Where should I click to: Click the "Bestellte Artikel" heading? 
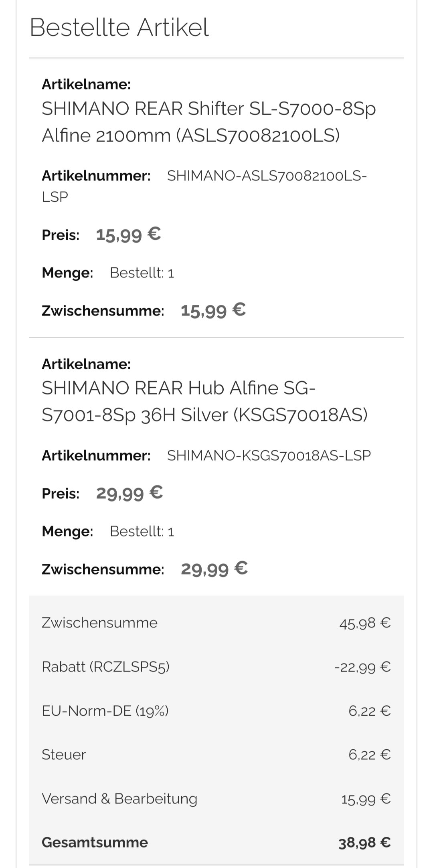pyautogui.click(x=119, y=28)
